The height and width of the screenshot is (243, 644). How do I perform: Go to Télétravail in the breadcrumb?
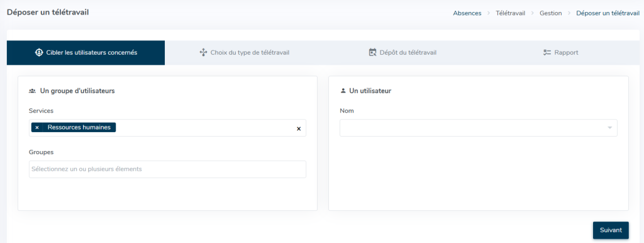[511, 13]
